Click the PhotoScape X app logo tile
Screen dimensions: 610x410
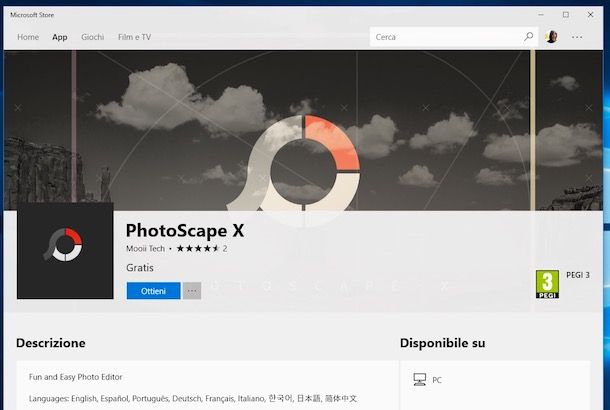tap(65, 249)
